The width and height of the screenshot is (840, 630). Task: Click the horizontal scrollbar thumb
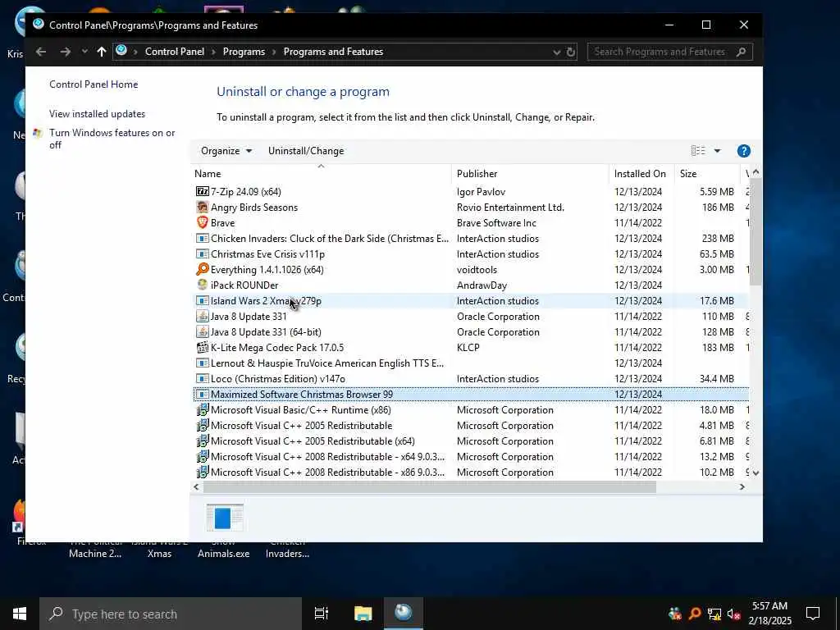coord(430,486)
